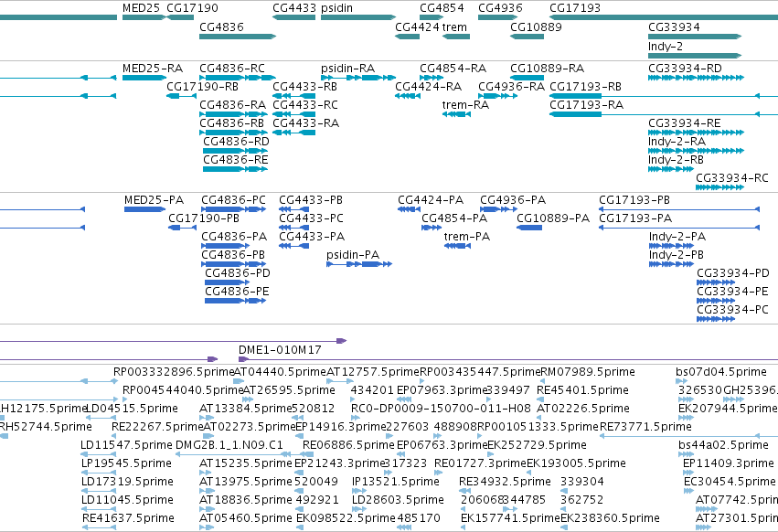This screenshot has height=532, width=778.
Task: Select the CG4836-RE transcript
Action: [x=235, y=169]
